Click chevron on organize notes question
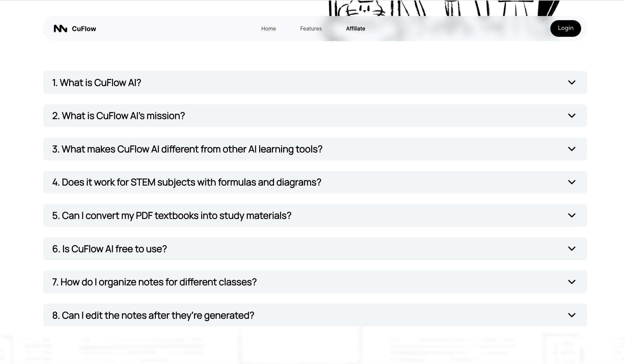Screen dimensions: 625x364 (572, 282)
